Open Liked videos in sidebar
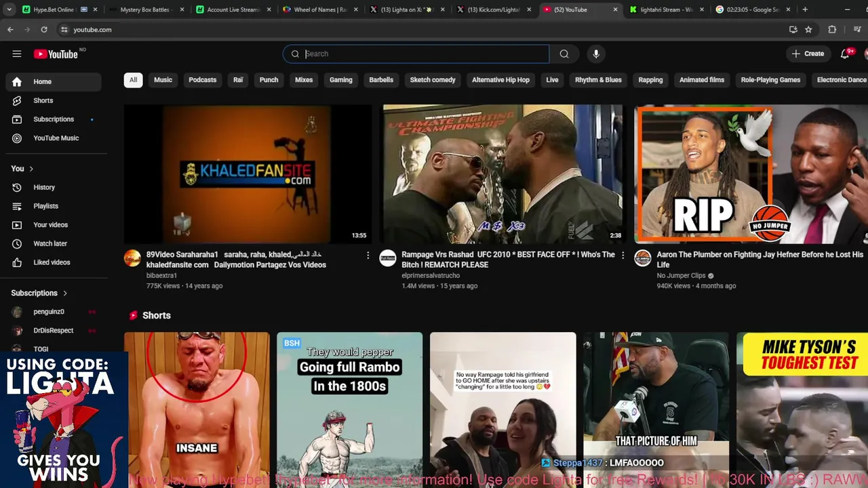 (x=54, y=262)
